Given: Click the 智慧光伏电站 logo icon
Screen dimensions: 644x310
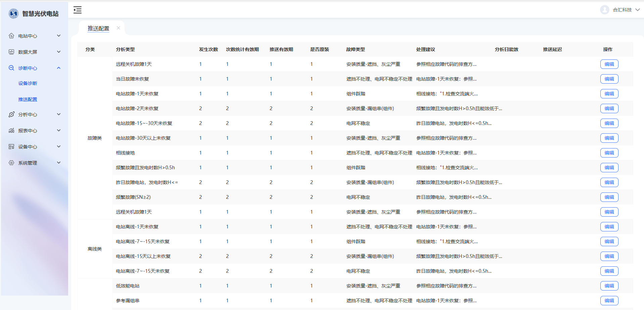Looking at the screenshot, I should click(13, 14).
